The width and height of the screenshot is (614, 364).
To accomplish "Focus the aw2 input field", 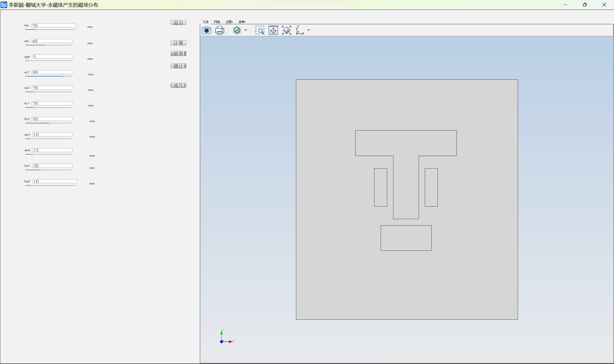I will (52, 150).
